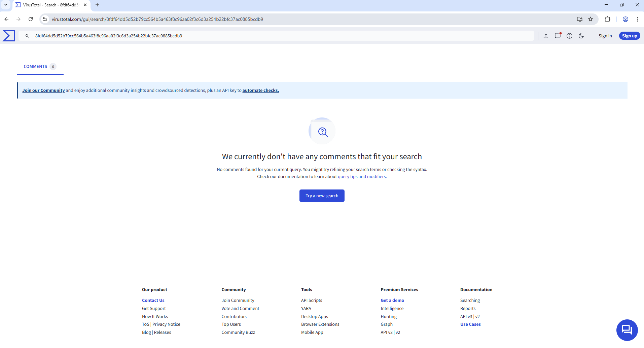This screenshot has width=644, height=348.
Task: Go back with browser back arrow
Action: [6, 19]
